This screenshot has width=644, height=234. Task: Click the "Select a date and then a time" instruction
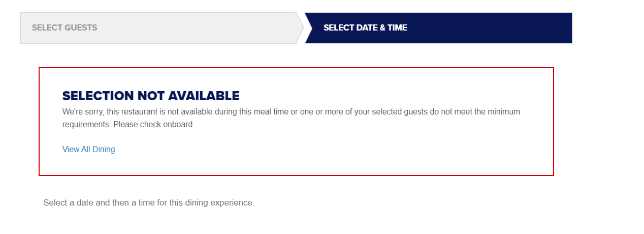click(149, 202)
